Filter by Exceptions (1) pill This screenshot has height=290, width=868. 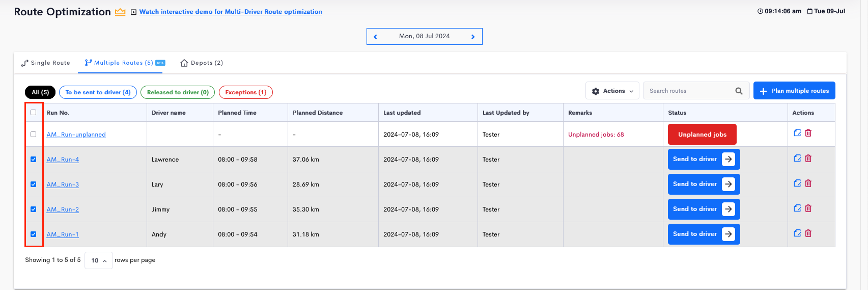246,92
